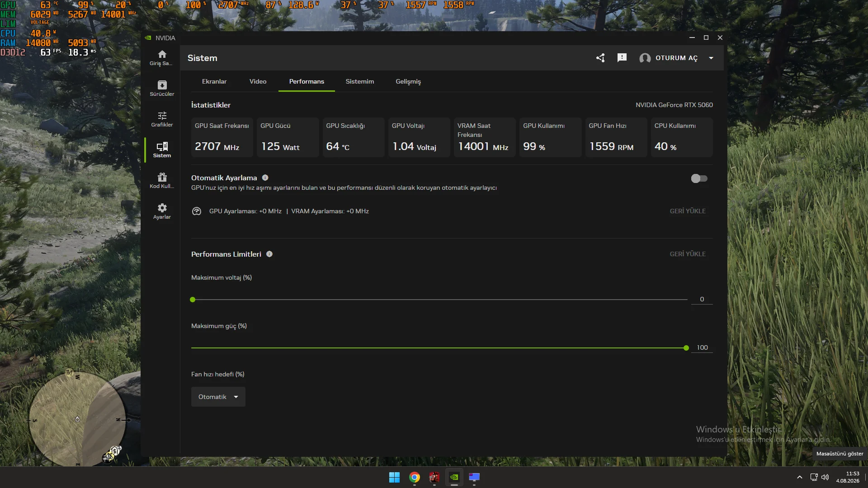868x488 pixels.
Task: Click the feedback notification icon in header
Action: [622, 58]
